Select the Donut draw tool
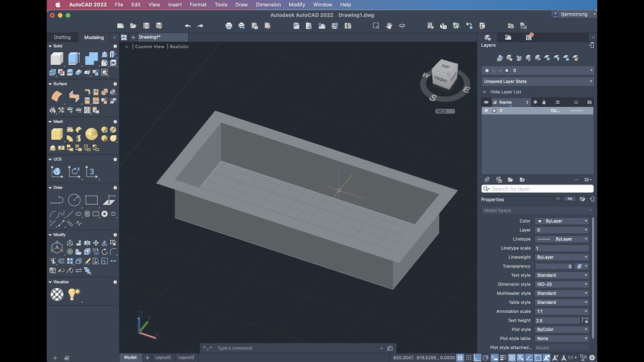Screen dimensions: 644x362 [x=104, y=214]
